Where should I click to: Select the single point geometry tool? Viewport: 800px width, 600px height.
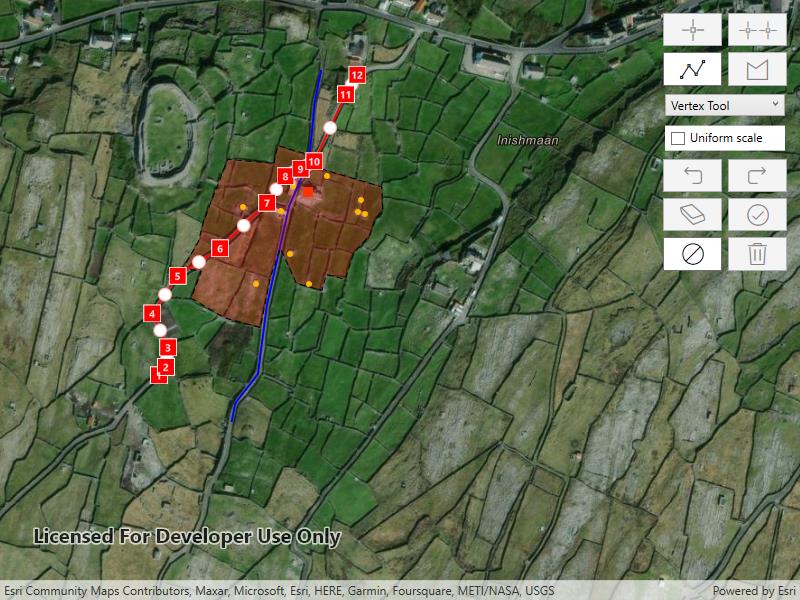click(692, 30)
